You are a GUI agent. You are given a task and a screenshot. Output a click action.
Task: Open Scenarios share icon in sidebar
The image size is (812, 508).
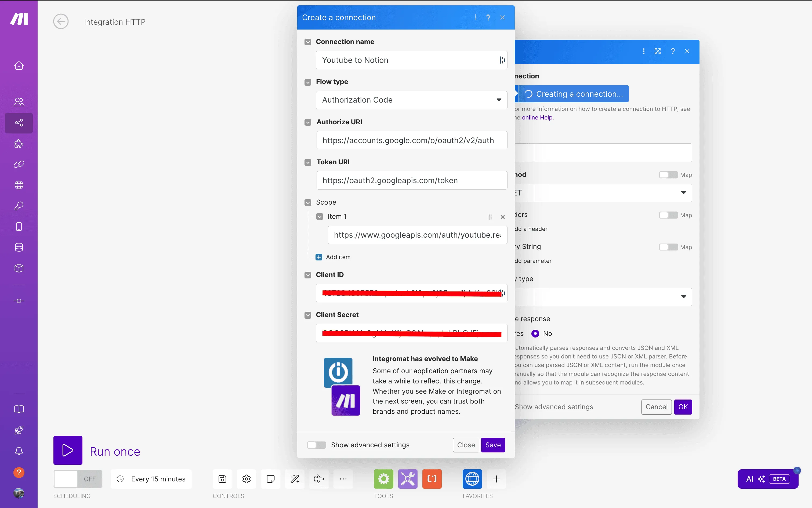pyautogui.click(x=19, y=123)
